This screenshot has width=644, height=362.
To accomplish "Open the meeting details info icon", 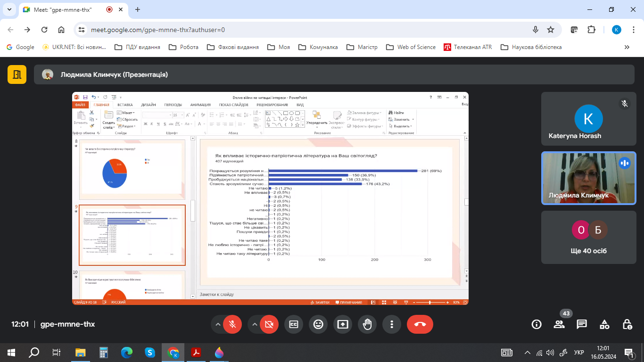I will click(536, 324).
